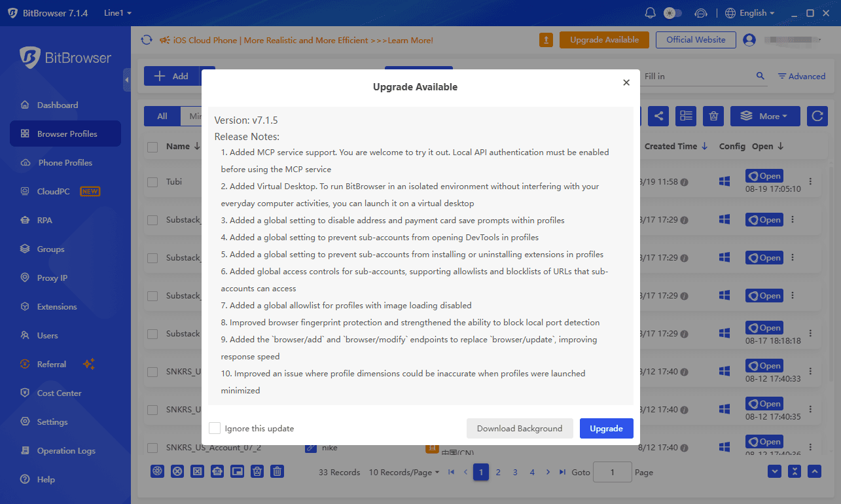Toggle select-all checkbox in Name header
Image resolution: width=841 pixels, height=504 pixels.
[152, 147]
